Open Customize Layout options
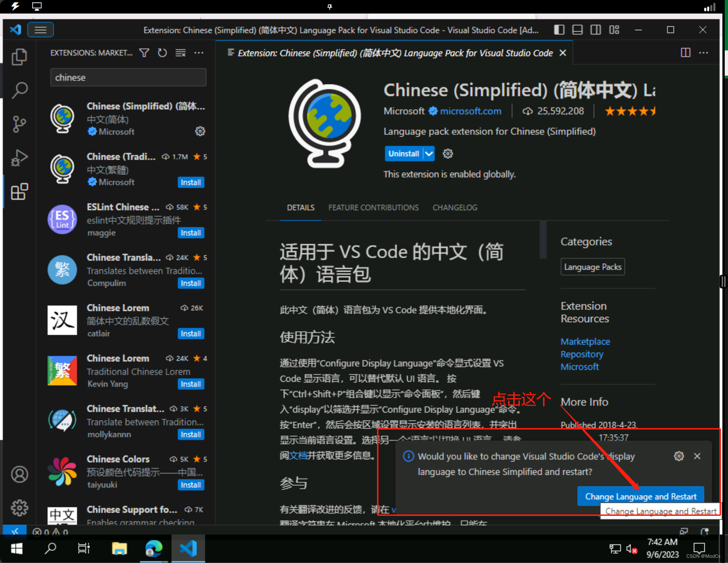 [x=614, y=30]
